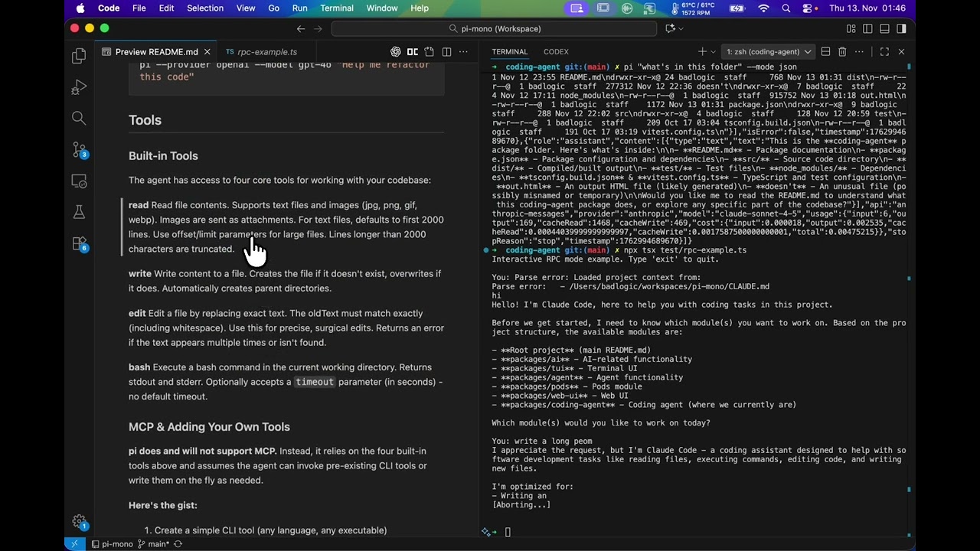Switch to rpc-example.ts tab
This screenshot has width=980, height=551.
click(x=266, y=52)
